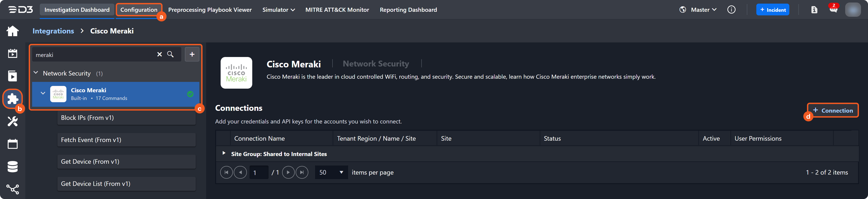
Task: Expand the Site Group: Shared to Internal Sites row
Action: point(224,154)
